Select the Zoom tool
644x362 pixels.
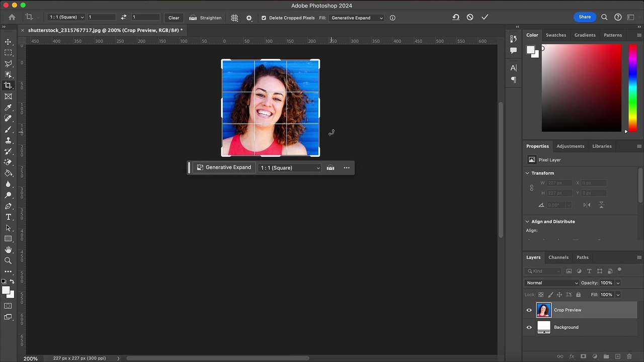(x=8, y=260)
